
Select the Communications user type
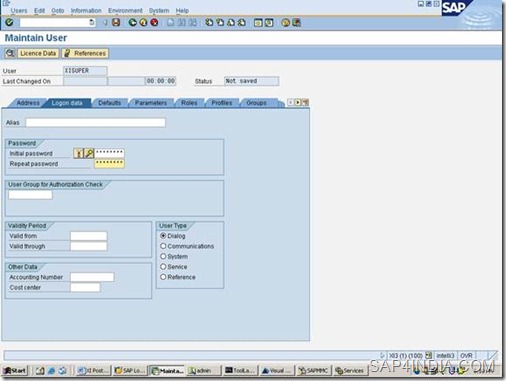point(163,246)
